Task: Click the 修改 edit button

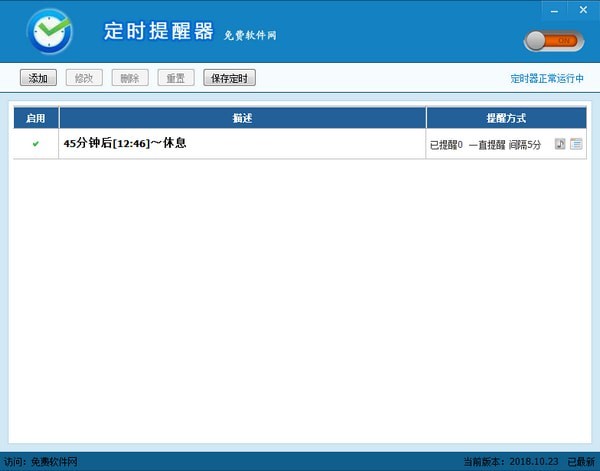Action: 84,78
